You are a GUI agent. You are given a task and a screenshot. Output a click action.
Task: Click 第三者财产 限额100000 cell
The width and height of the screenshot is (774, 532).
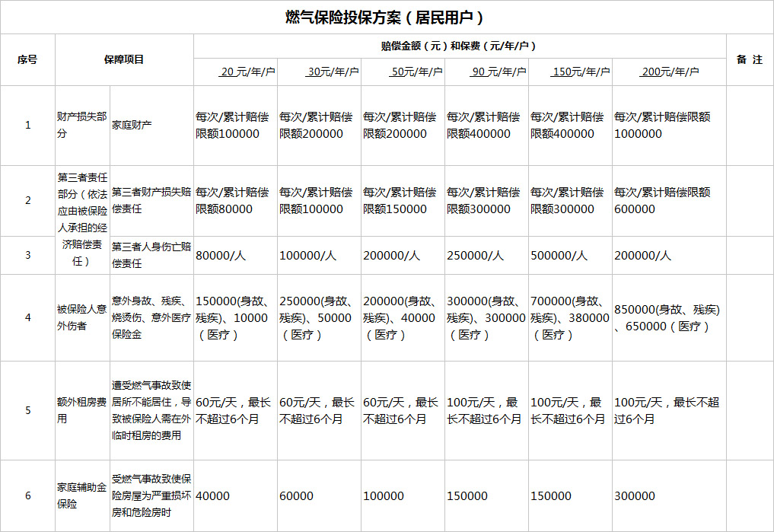click(x=320, y=201)
